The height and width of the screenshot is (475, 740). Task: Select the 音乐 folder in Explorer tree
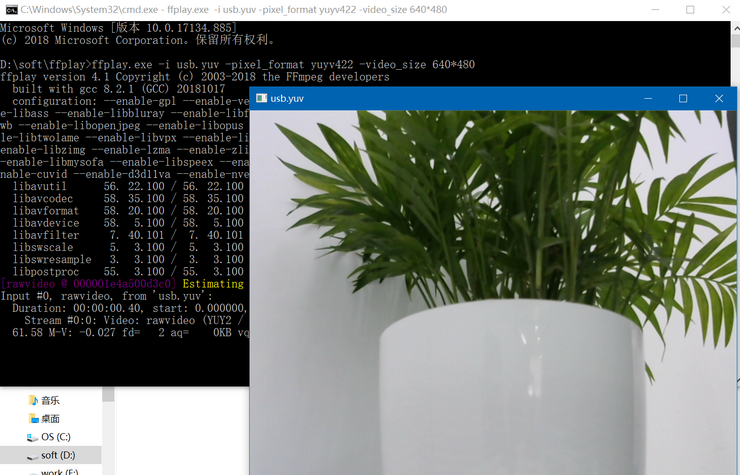[50, 400]
